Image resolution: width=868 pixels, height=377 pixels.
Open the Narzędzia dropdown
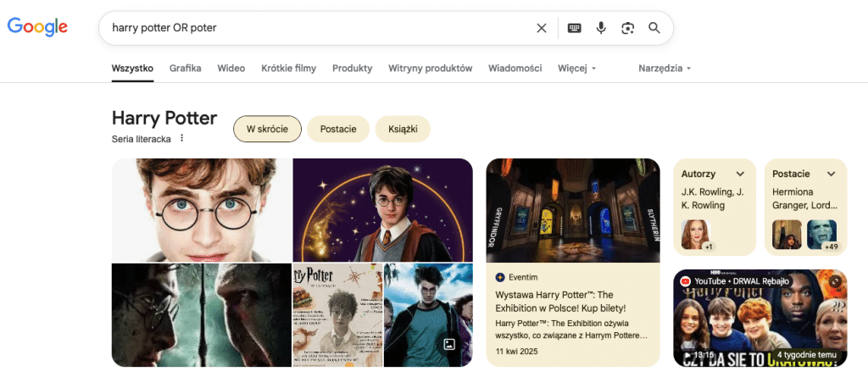[665, 69]
